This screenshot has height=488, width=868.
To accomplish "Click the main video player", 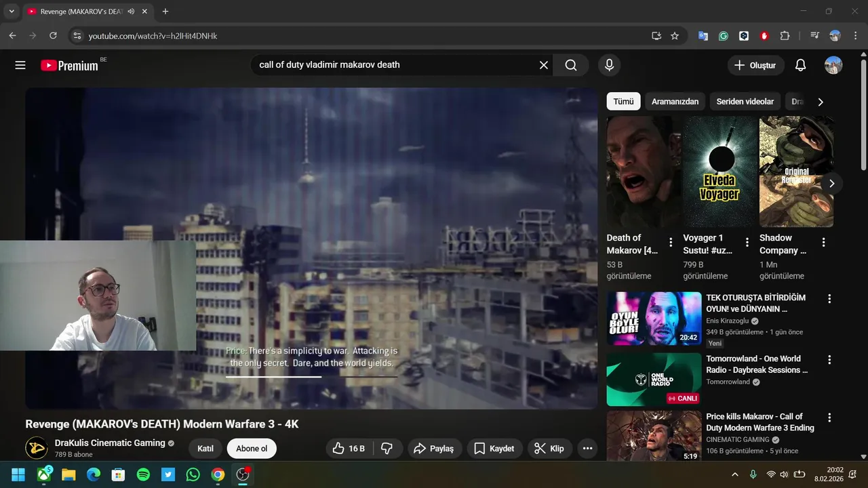I will click(311, 248).
